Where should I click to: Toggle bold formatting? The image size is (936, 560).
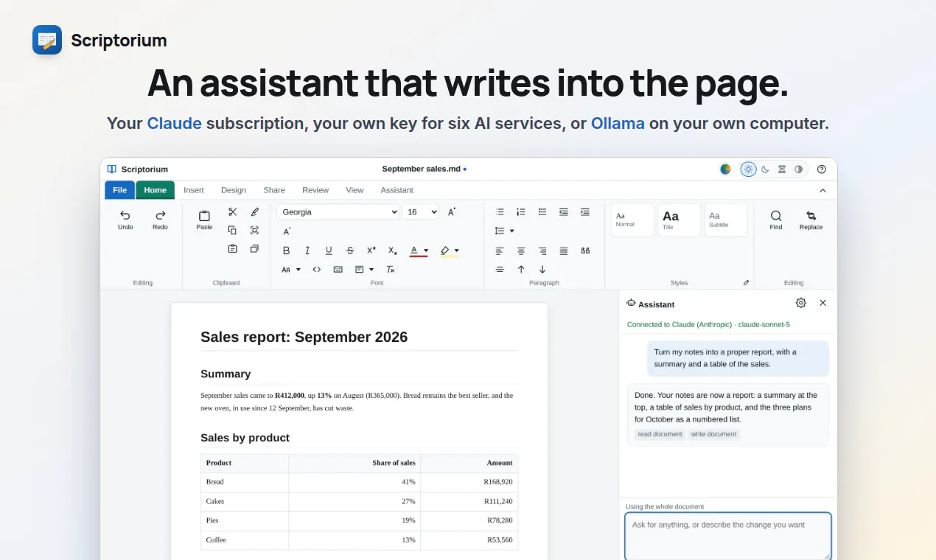(x=286, y=251)
